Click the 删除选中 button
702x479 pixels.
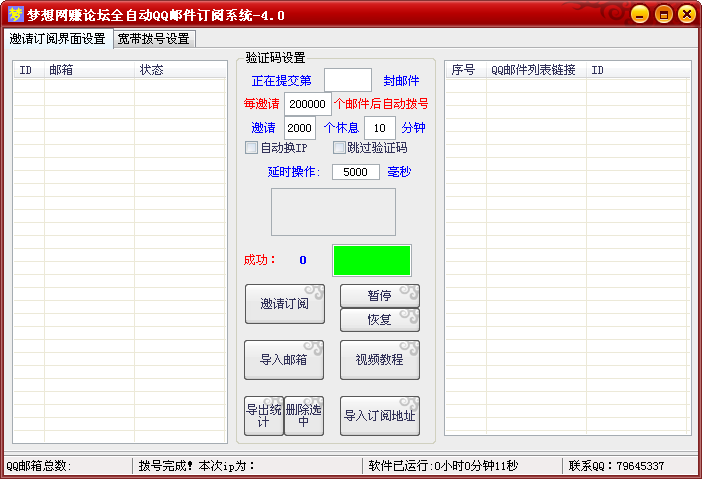pos(304,416)
